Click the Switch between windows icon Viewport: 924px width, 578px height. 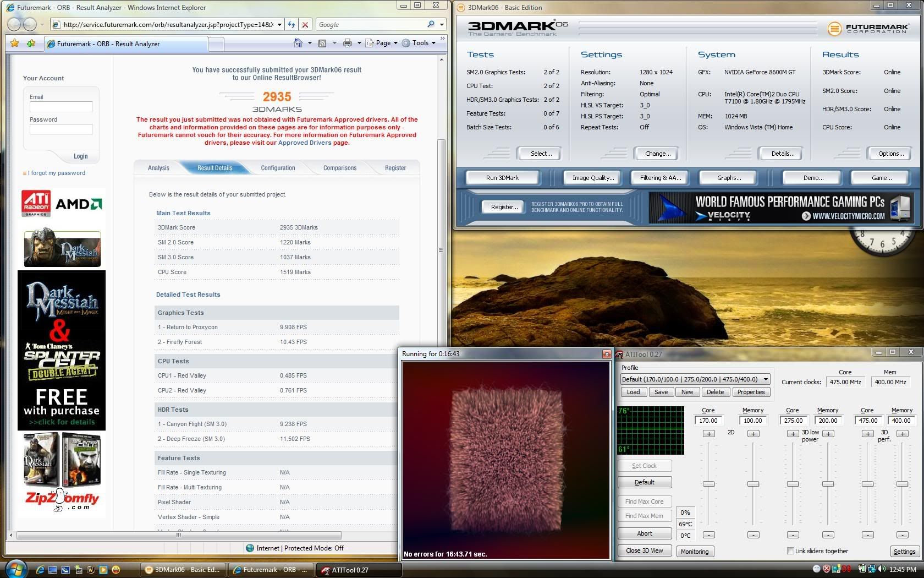[x=65, y=570]
